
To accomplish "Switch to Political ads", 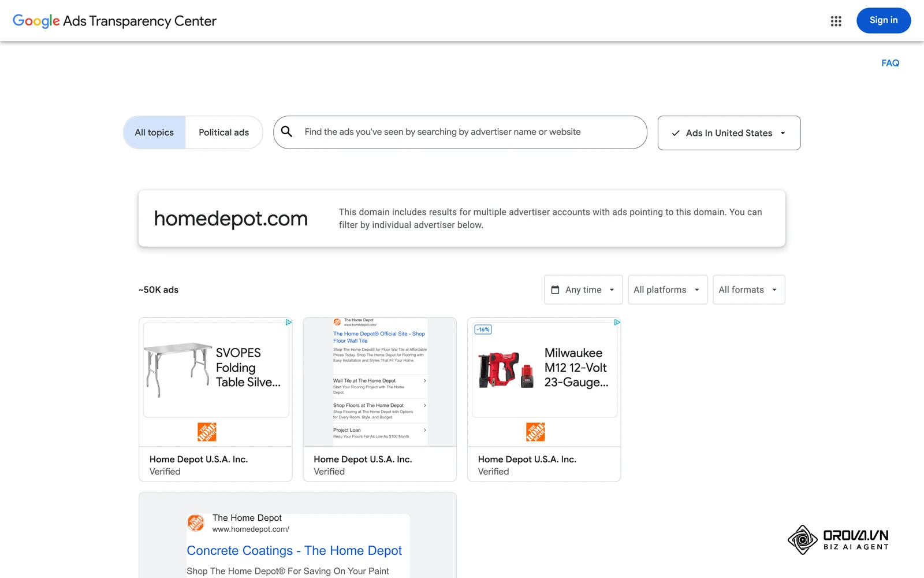I will point(224,132).
